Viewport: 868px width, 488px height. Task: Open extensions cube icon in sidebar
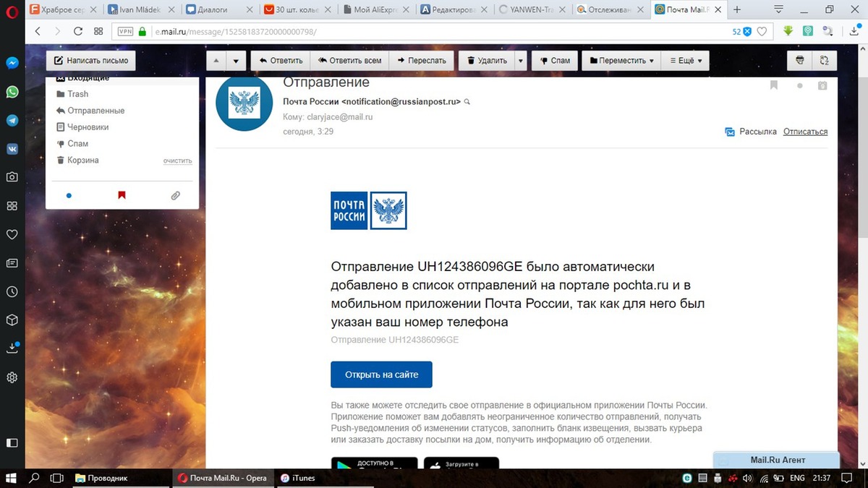pyautogui.click(x=12, y=320)
